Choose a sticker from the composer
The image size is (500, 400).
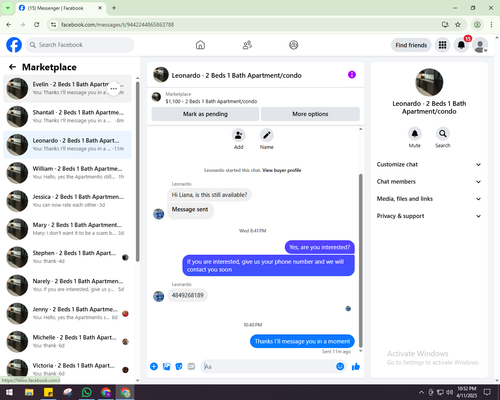[x=179, y=367]
